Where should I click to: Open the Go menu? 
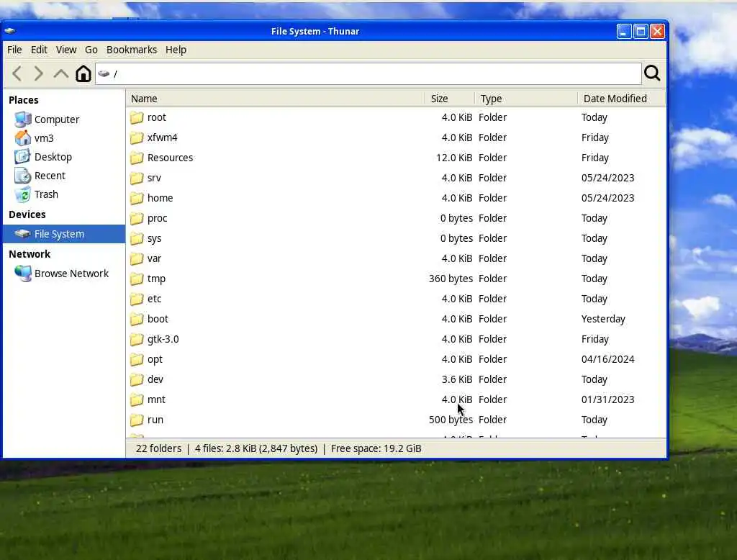tap(91, 50)
